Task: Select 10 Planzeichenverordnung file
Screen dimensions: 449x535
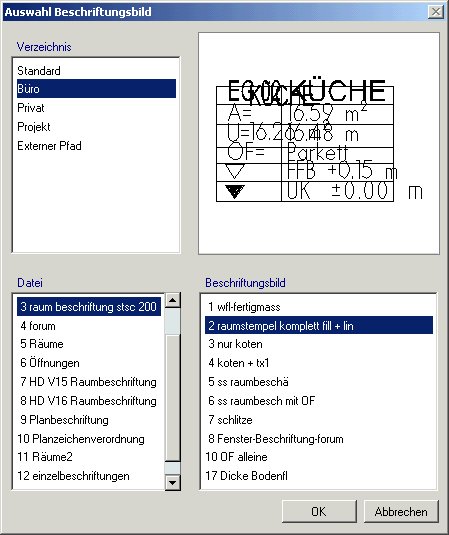Action: pos(81,439)
